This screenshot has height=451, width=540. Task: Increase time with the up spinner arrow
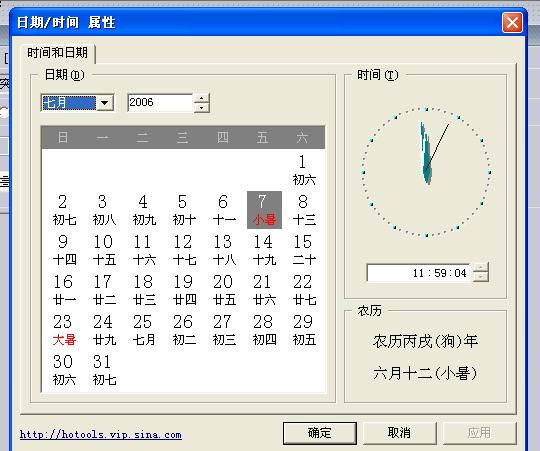[481, 268]
